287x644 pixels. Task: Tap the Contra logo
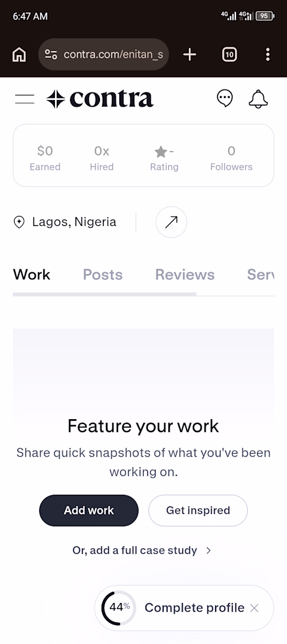(99, 99)
